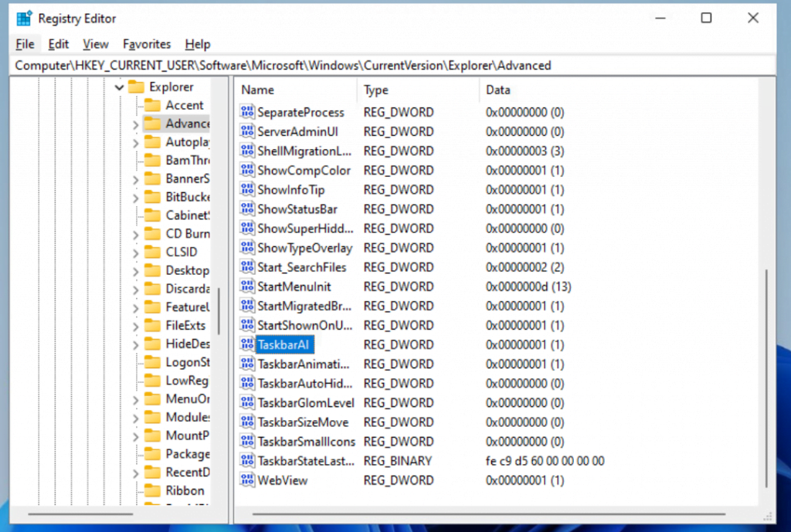The height and width of the screenshot is (532, 791).
Task: Expand the Advanced key in tree
Action: pos(136,124)
